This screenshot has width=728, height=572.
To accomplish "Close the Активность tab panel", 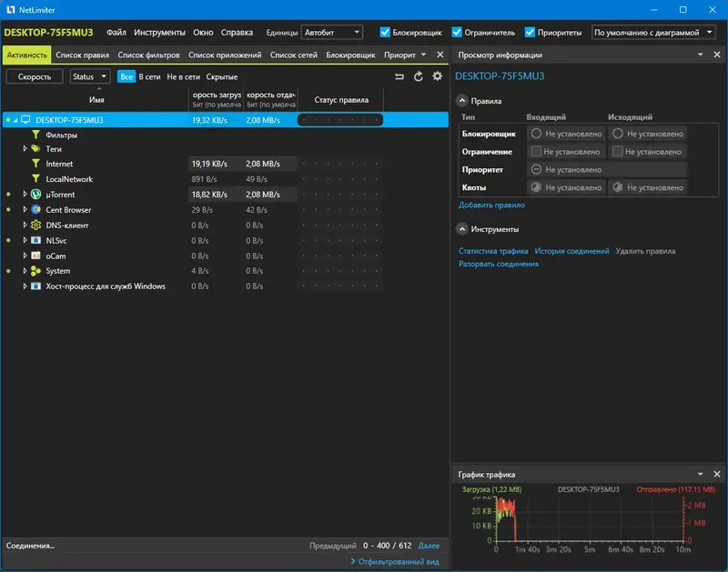I will (x=440, y=55).
